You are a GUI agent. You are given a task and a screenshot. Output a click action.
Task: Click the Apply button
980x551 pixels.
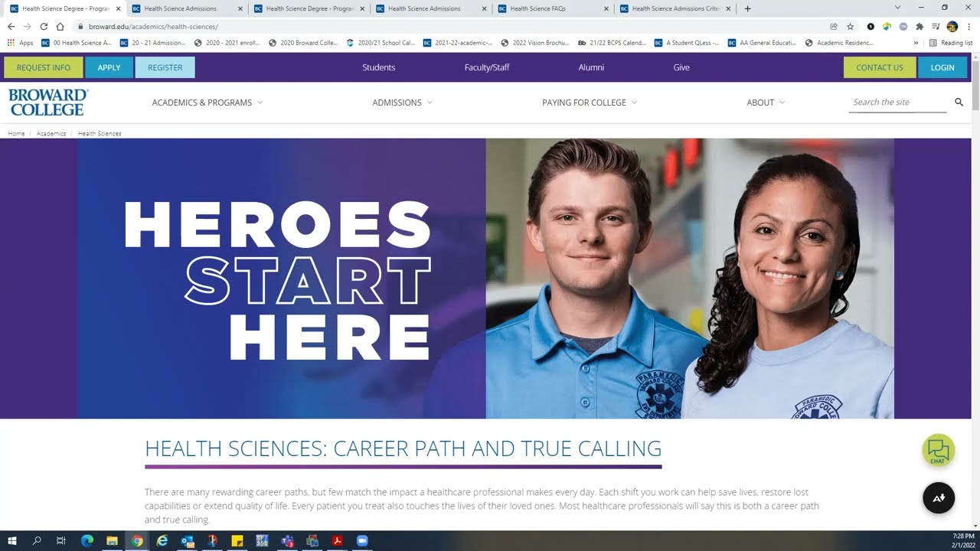(x=109, y=67)
